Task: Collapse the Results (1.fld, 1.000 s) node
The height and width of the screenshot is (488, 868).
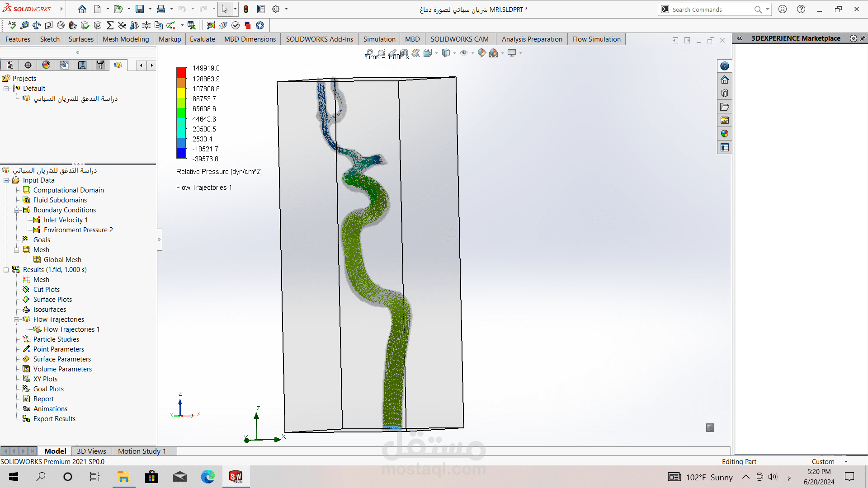Action: 6,270
